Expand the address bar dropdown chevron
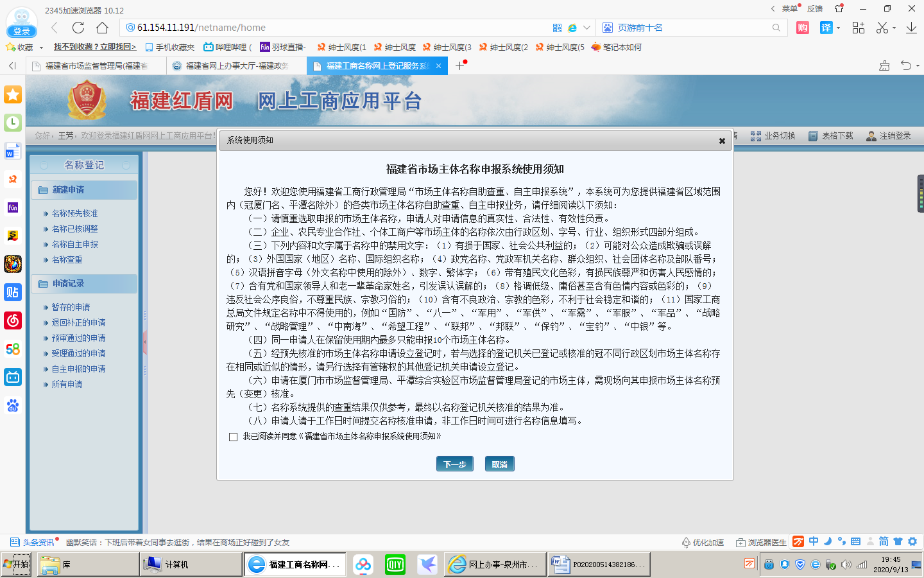Viewport: 924px width, 578px height. [x=586, y=28]
